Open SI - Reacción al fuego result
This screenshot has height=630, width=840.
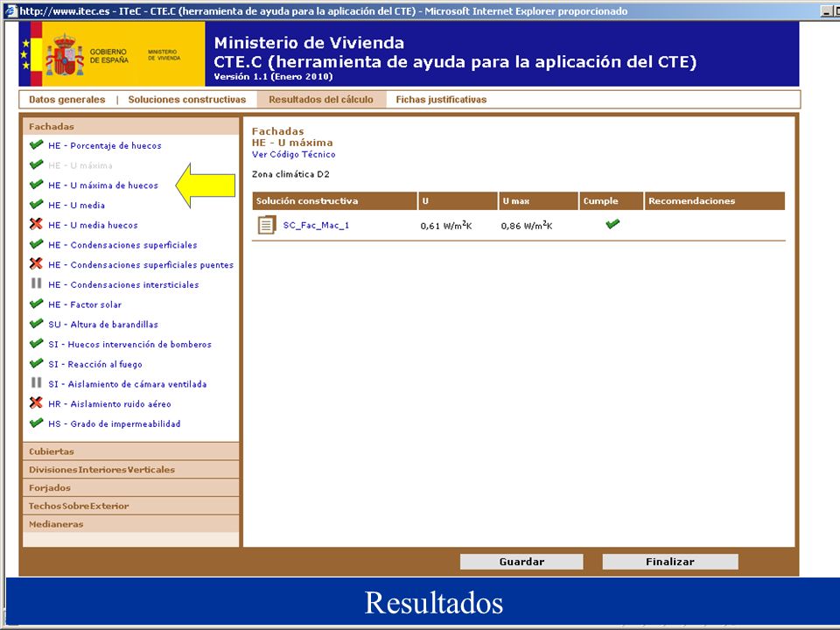point(95,364)
